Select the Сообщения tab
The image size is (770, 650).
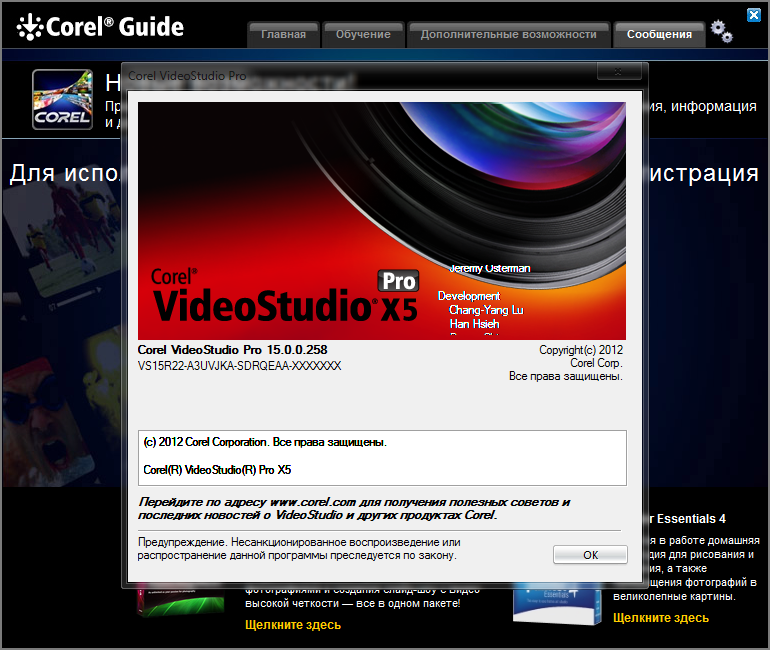[x=659, y=34]
